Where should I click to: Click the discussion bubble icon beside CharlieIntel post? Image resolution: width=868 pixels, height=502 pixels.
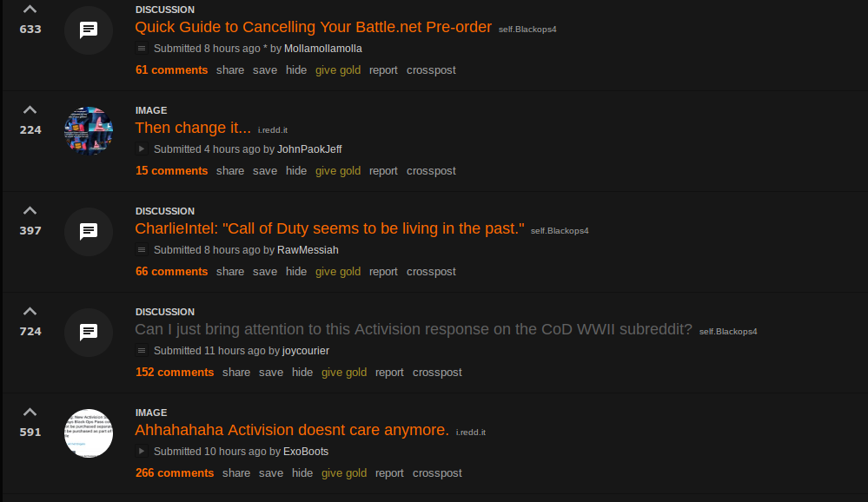click(x=89, y=232)
